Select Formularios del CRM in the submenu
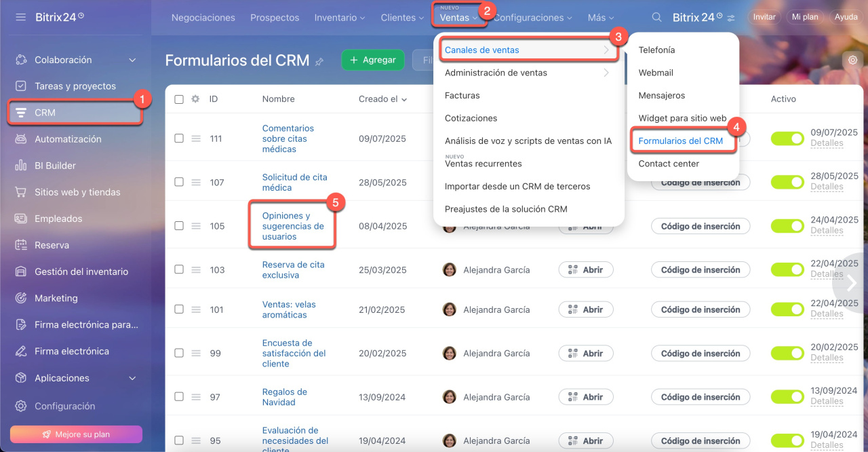This screenshot has width=868, height=452. coord(681,141)
